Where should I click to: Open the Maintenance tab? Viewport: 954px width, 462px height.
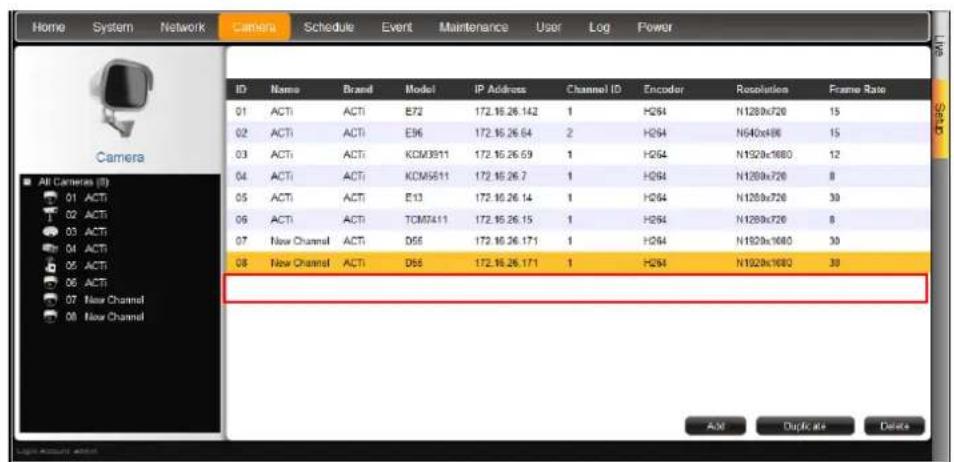pyautogui.click(x=473, y=27)
